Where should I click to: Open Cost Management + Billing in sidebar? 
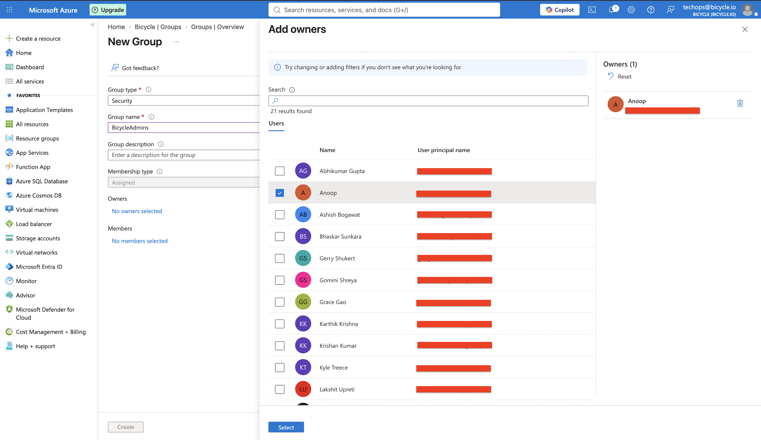(x=46, y=332)
